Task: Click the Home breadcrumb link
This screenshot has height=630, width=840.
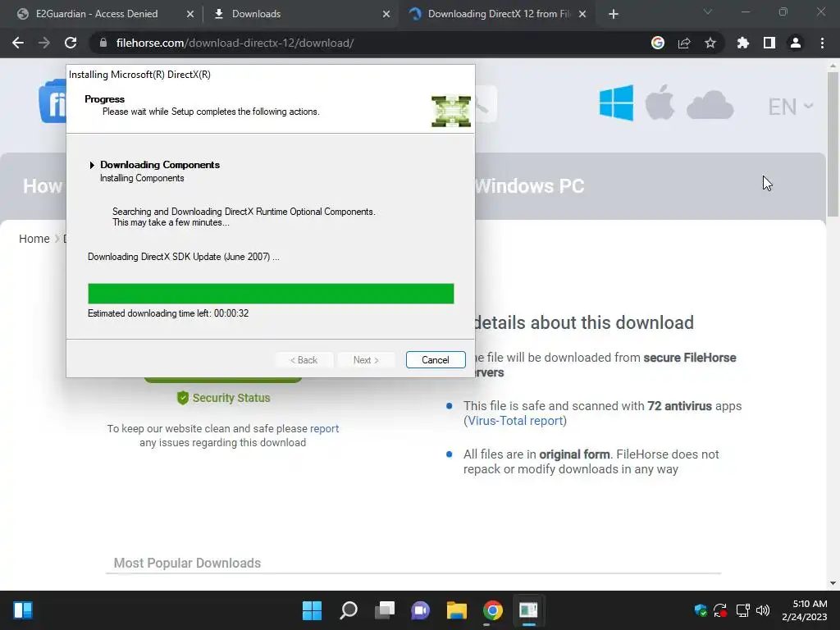Action: (34, 239)
